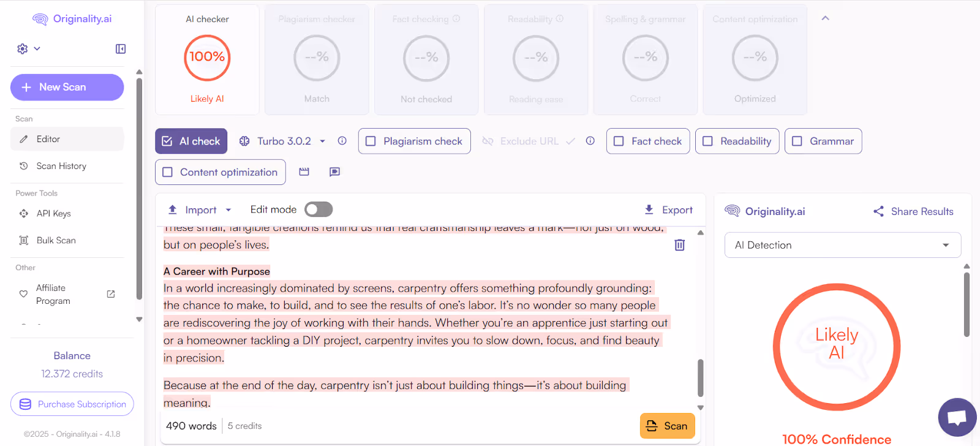Click the Exclude URL link icon
Screen dimensions: 980x446
coord(488,141)
